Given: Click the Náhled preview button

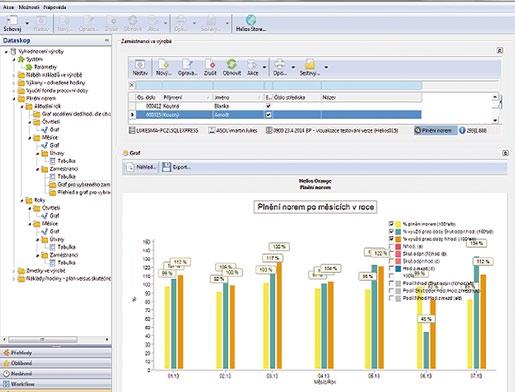Looking at the screenshot, I should 141,167.
